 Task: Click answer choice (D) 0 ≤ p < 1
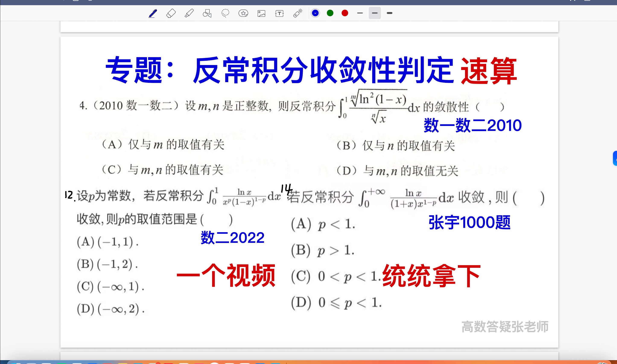tap(336, 303)
